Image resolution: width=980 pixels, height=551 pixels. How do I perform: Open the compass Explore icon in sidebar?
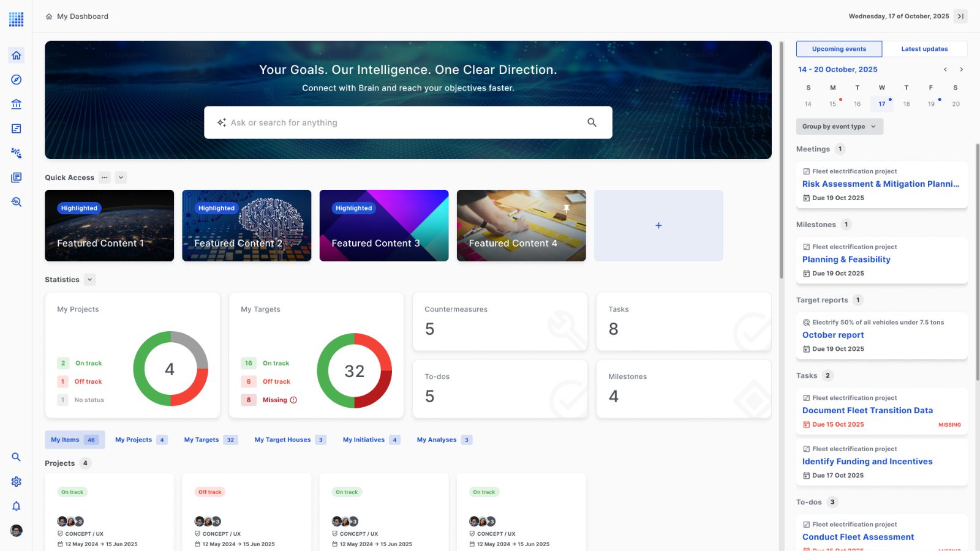(x=17, y=80)
